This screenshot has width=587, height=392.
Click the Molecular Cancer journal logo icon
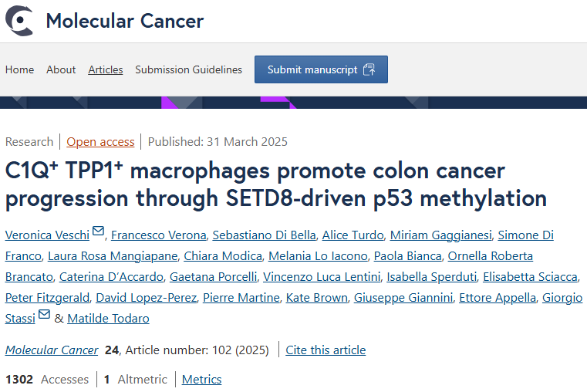coord(19,21)
